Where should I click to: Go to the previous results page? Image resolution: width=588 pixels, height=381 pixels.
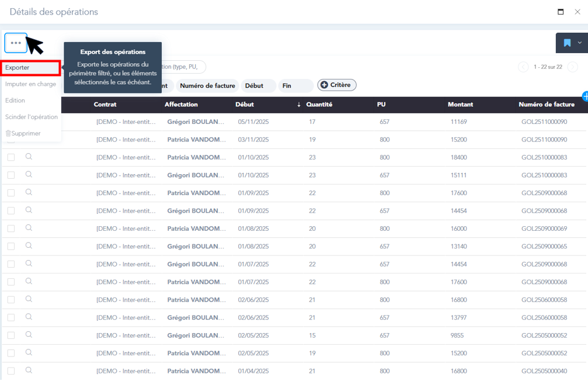point(523,67)
